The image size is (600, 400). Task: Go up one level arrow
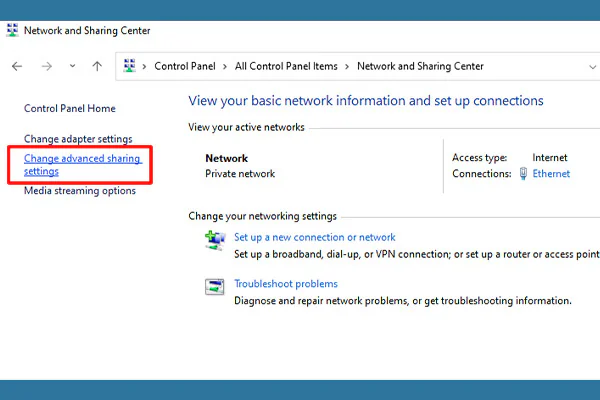tap(97, 66)
